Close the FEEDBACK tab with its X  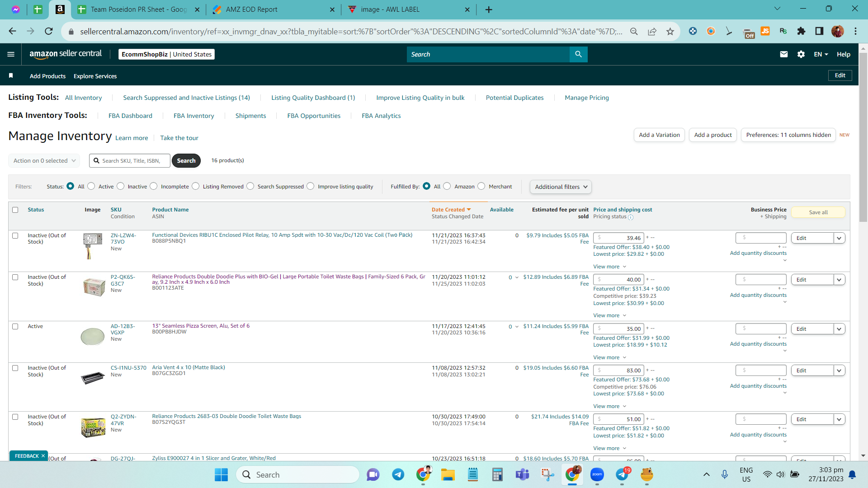pos(43,456)
